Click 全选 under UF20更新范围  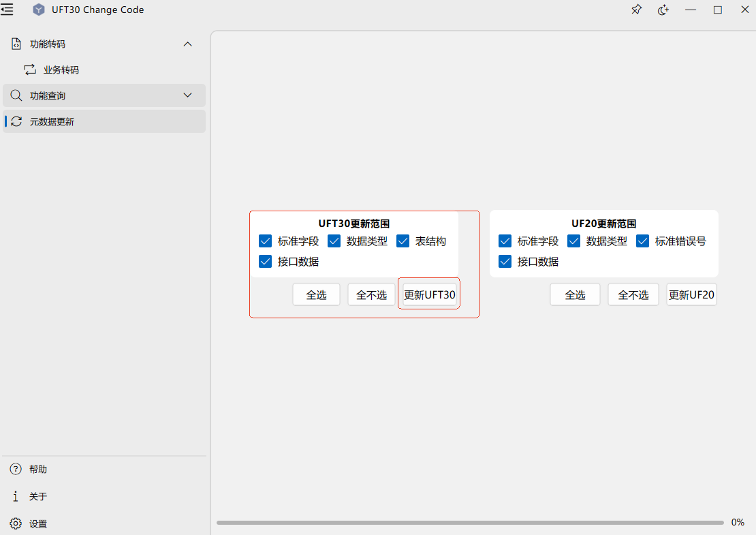576,294
